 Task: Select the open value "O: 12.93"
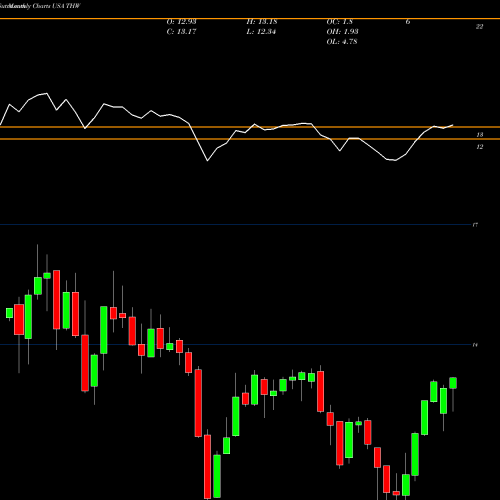pyautogui.click(x=181, y=22)
